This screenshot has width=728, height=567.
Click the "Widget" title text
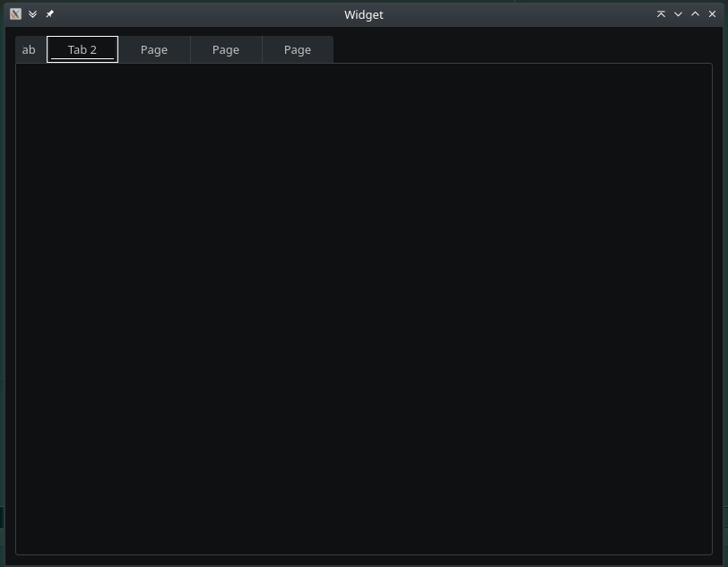point(364,14)
